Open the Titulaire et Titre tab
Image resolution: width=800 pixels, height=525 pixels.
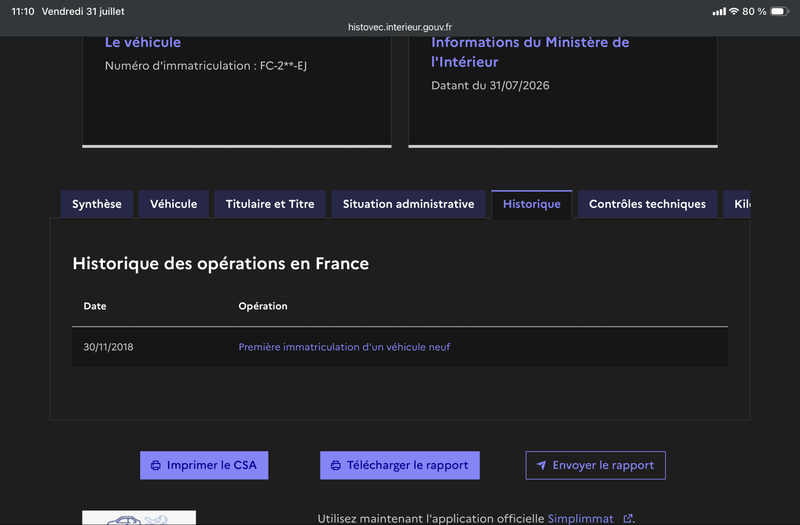(270, 204)
